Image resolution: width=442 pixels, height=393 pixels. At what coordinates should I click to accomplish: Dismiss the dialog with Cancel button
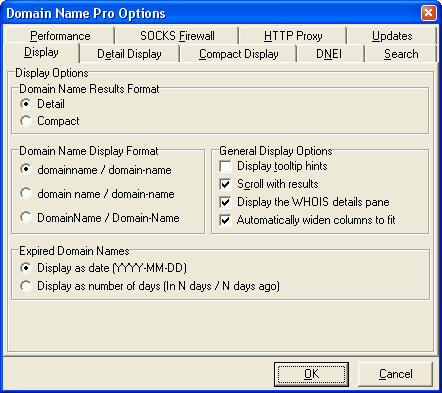[395, 374]
